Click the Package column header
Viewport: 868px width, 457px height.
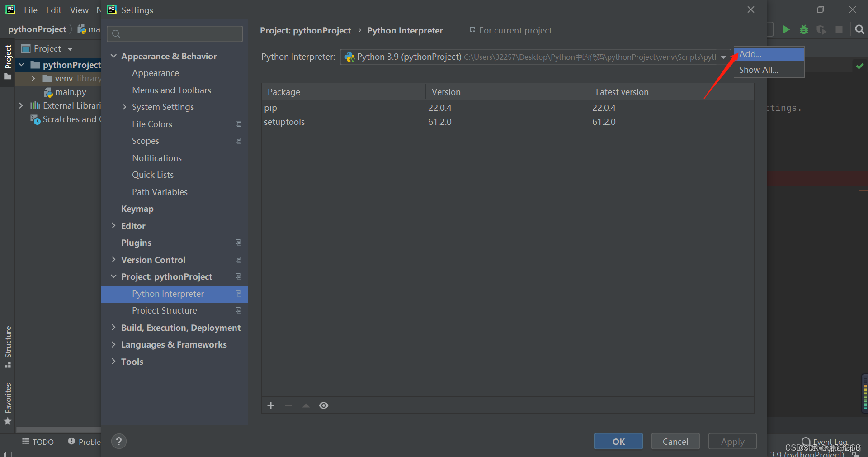(344, 92)
